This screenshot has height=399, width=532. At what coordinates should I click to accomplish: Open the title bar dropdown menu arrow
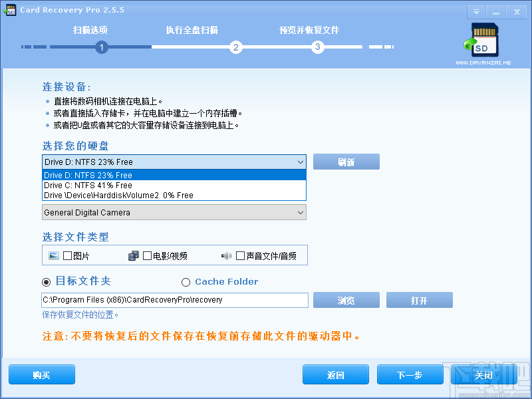coord(476,12)
